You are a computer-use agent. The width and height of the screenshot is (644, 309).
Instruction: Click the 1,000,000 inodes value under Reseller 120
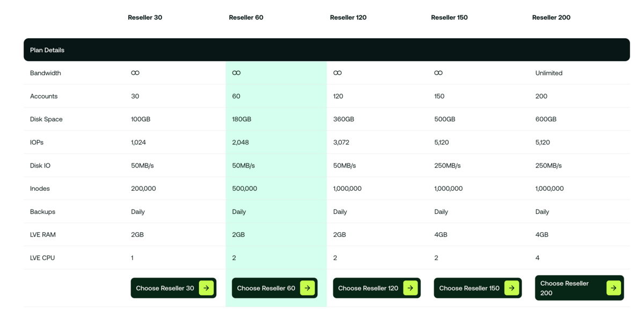tap(347, 189)
